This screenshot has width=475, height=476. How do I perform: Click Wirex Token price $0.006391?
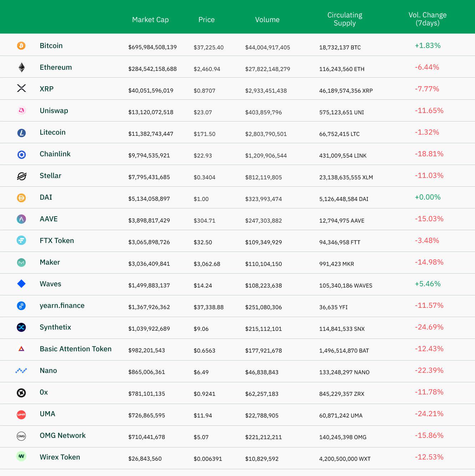coord(208,459)
